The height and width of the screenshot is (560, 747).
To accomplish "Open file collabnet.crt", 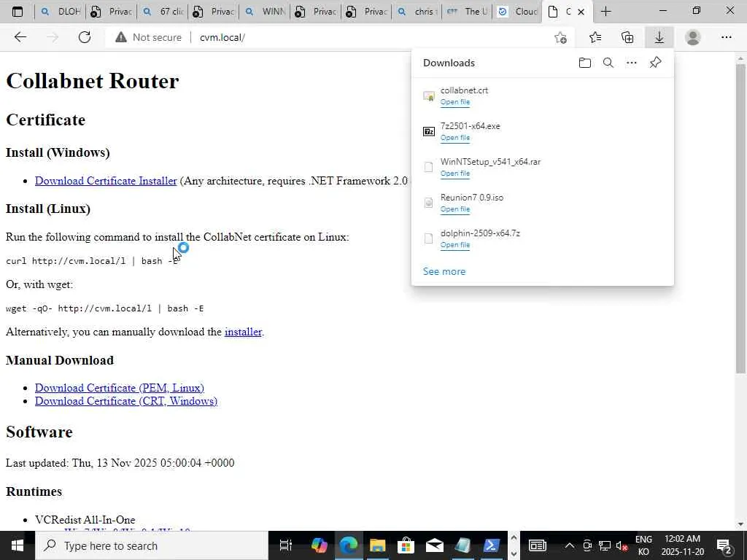I will [x=455, y=102].
